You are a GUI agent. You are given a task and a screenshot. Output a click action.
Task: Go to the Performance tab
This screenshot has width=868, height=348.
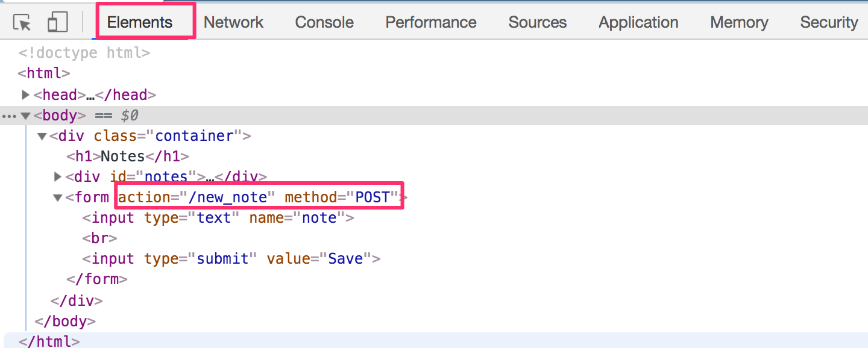click(x=431, y=22)
